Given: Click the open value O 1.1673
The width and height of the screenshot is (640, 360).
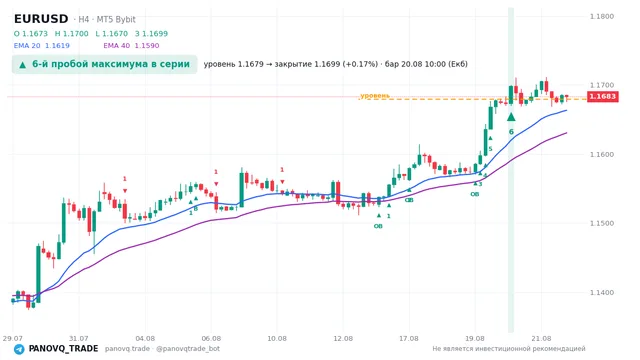Looking at the screenshot, I should click(31, 34).
